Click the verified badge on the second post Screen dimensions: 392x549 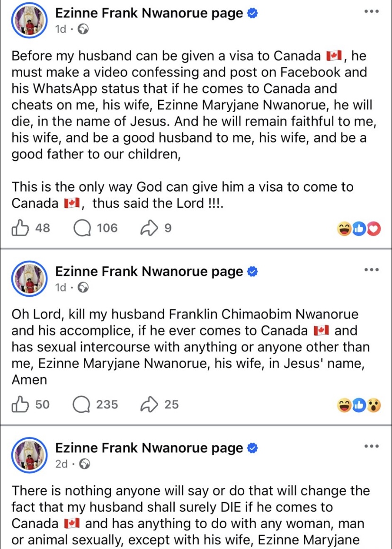[253, 271]
